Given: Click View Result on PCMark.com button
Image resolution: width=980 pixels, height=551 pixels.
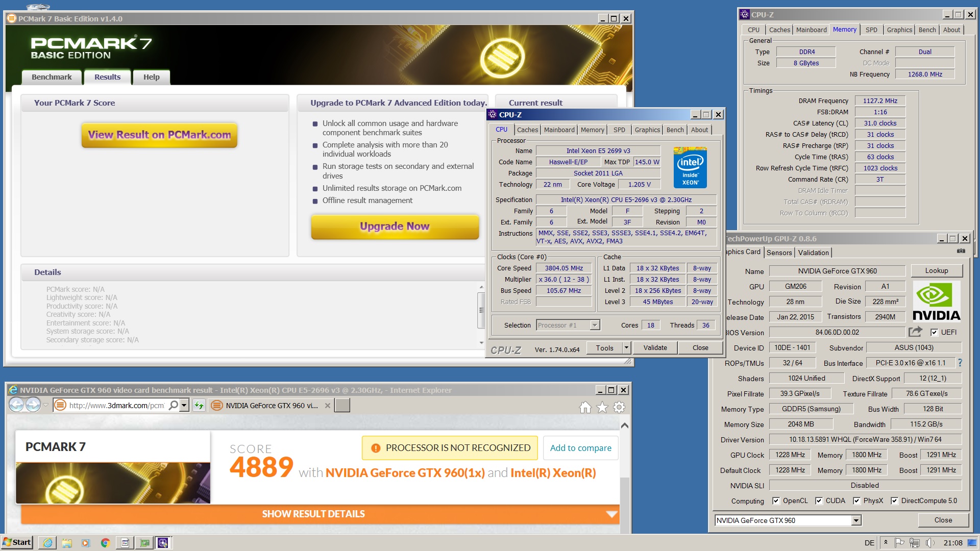Looking at the screenshot, I should click(x=159, y=135).
